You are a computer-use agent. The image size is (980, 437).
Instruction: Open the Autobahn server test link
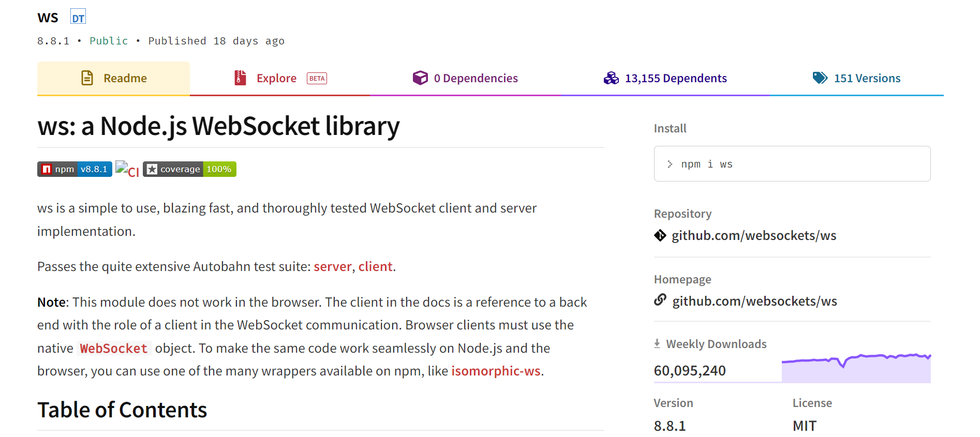pyautogui.click(x=333, y=266)
